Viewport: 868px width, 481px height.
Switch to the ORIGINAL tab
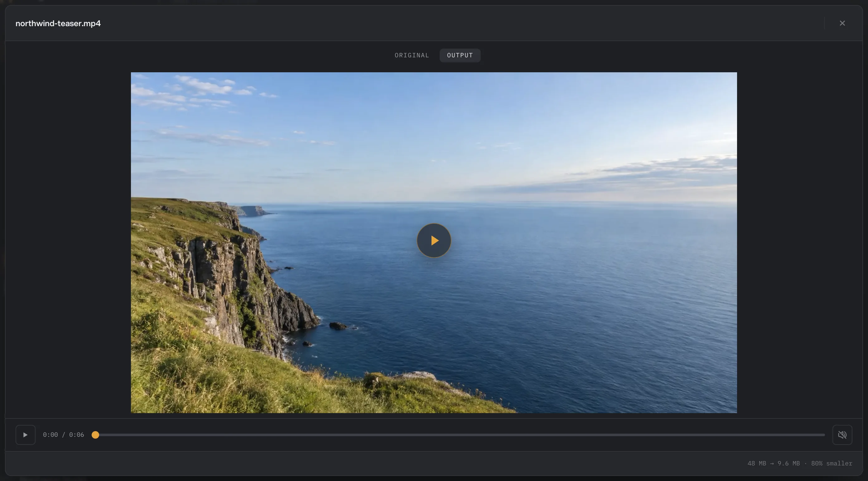coord(412,55)
